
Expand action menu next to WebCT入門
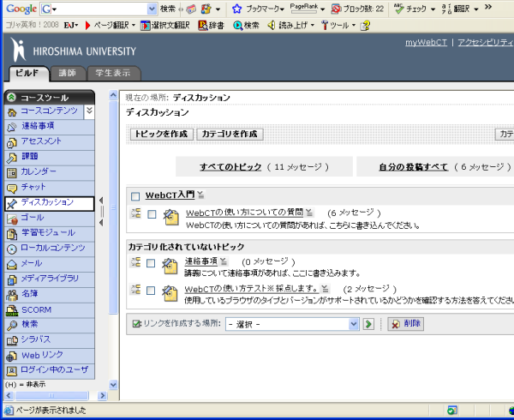(x=200, y=195)
